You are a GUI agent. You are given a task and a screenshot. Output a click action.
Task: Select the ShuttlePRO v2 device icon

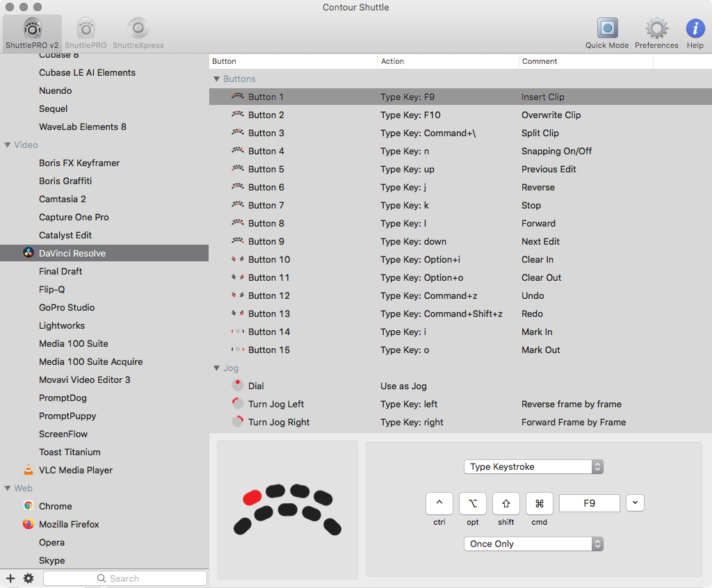pos(32,29)
